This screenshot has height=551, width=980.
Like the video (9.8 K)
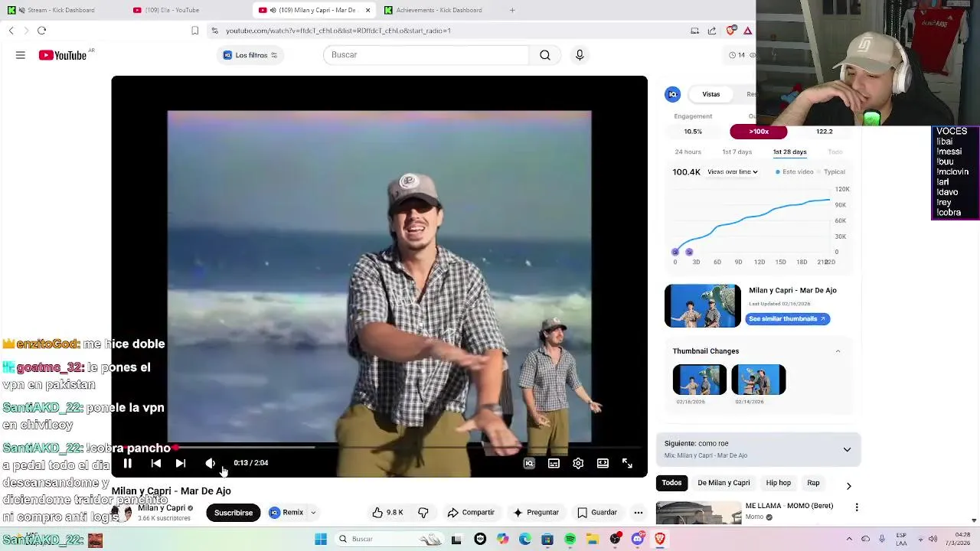coord(388,513)
